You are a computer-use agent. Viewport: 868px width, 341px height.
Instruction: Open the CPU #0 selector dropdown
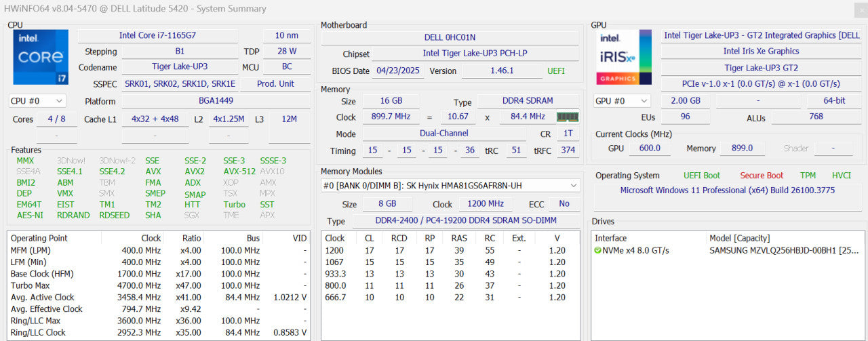coord(37,100)
